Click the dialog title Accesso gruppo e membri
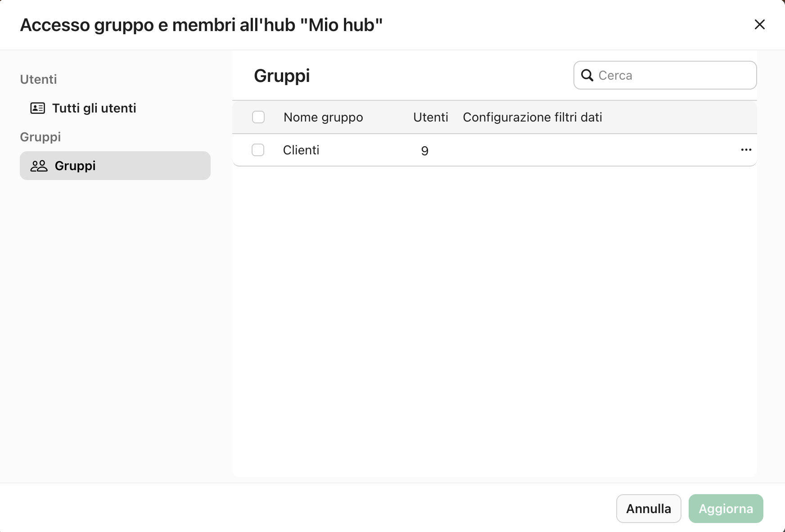 tap(201, 25)
